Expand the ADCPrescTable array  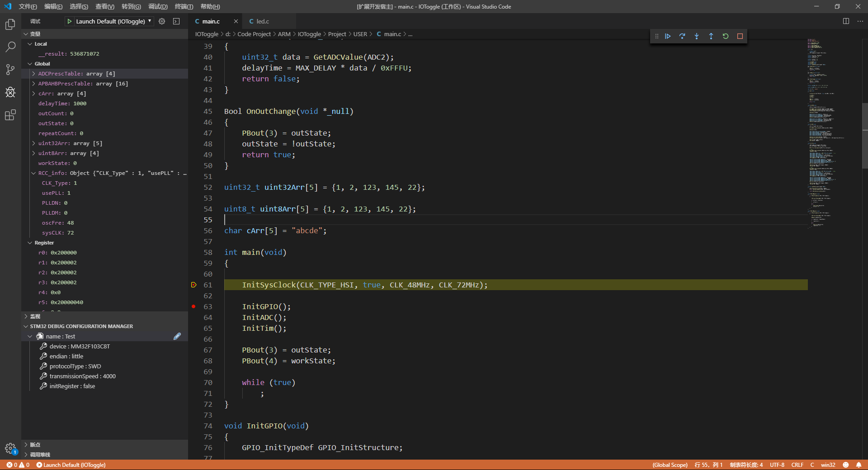pos(33,74)
